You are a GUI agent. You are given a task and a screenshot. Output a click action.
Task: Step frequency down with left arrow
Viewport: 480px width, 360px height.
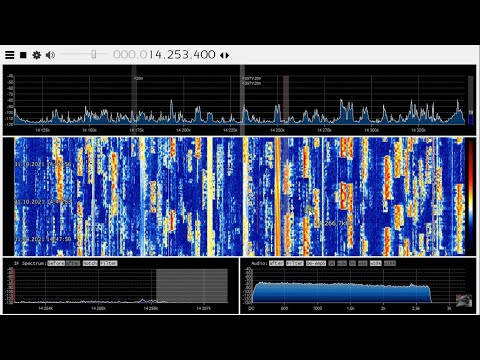click(222, 55)
